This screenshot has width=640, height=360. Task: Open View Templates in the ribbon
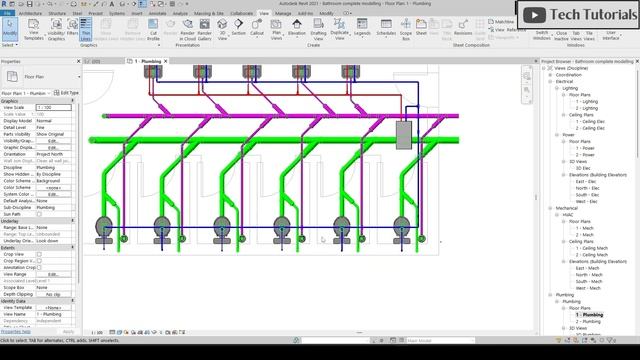(33, 29)
